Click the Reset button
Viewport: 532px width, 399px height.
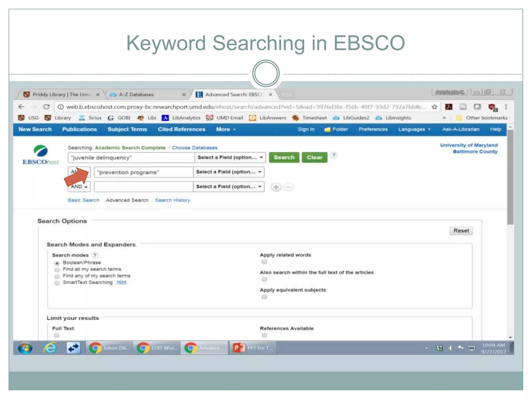[461, 231]
